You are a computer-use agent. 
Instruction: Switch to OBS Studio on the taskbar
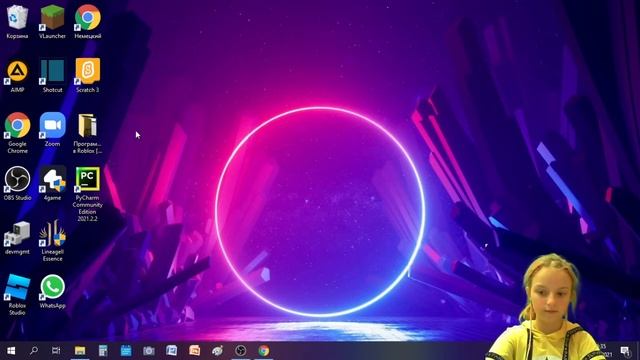pos(240,351)
